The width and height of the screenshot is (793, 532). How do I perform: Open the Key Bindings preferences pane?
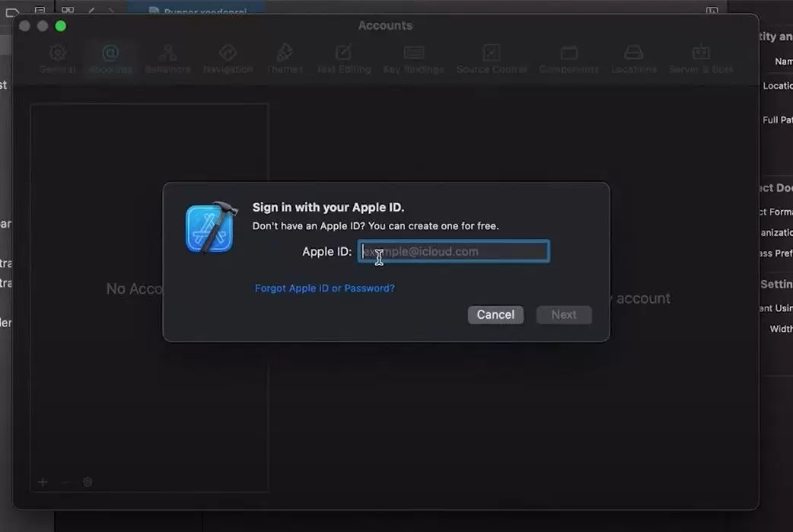tap(413, 57)
